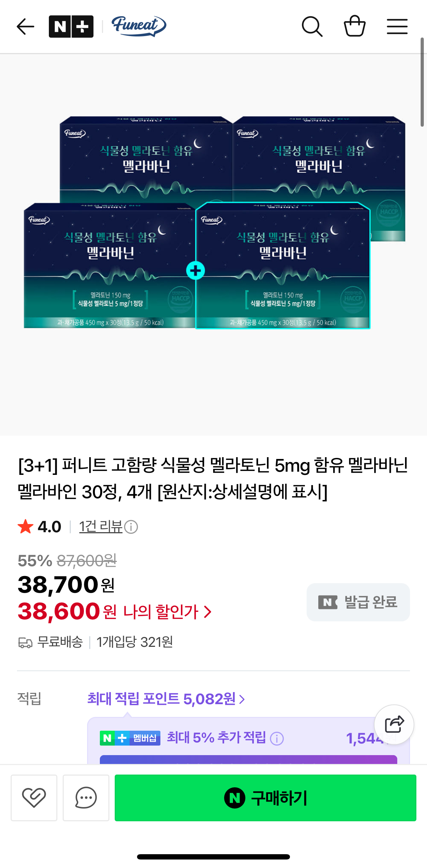Open the N+ store logo

click(71, 27)
